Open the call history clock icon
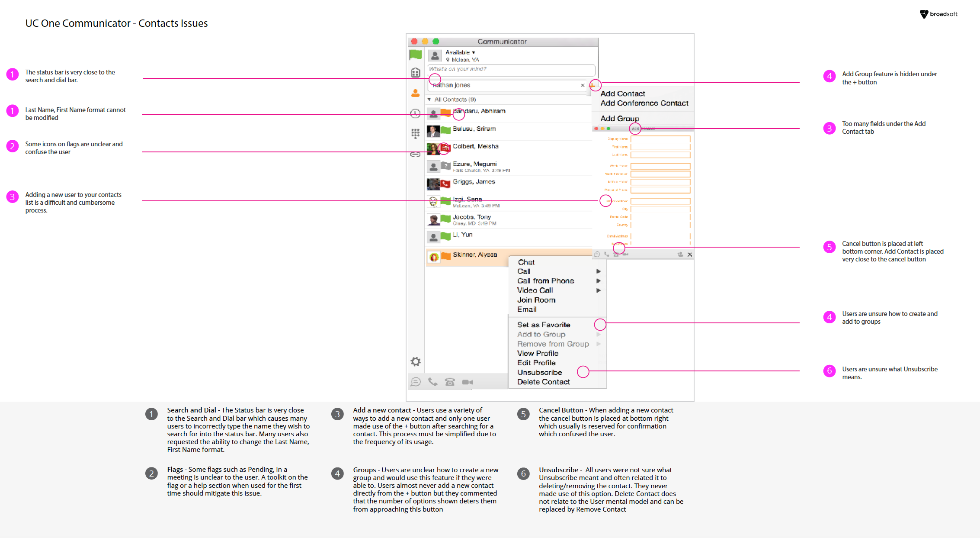Screen dimensions: 980x538 point(415,113)
